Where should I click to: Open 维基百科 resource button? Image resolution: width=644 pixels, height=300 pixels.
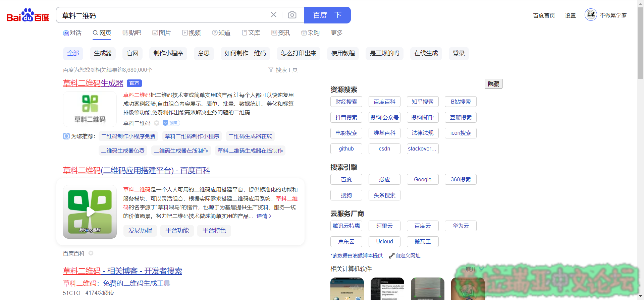pyautogui.click(x=384, y=133)
